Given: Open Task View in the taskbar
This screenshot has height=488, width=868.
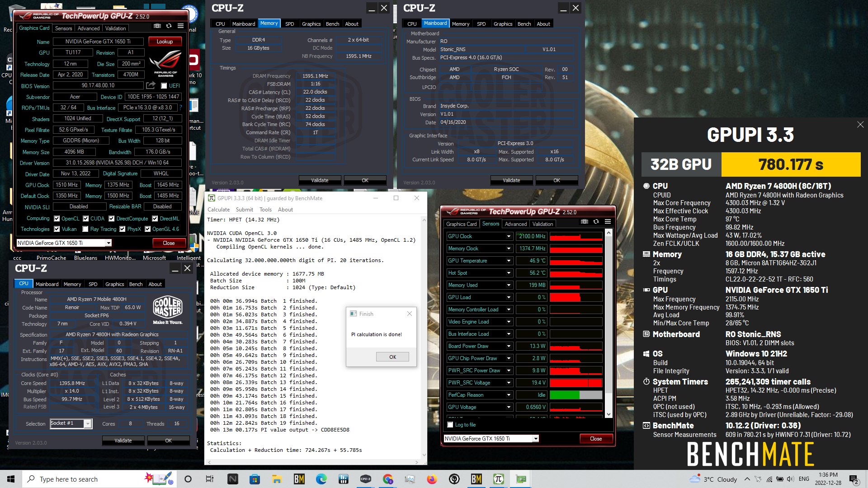Looking at the screenshot, I should (209, 479).
